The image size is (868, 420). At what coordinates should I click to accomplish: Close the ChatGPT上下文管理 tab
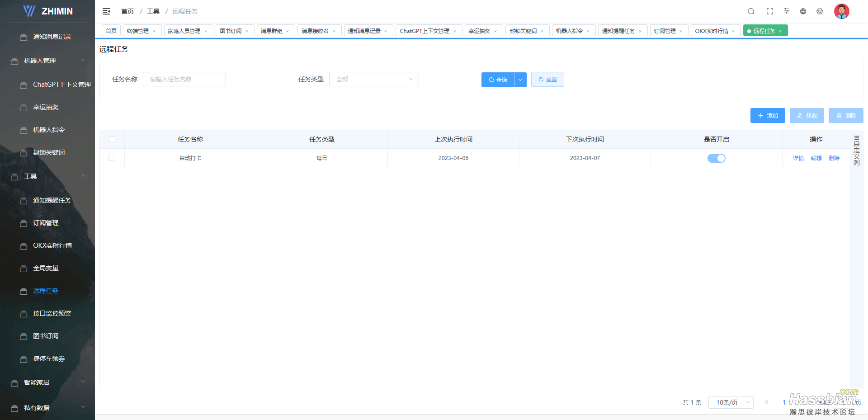point(455,31)
